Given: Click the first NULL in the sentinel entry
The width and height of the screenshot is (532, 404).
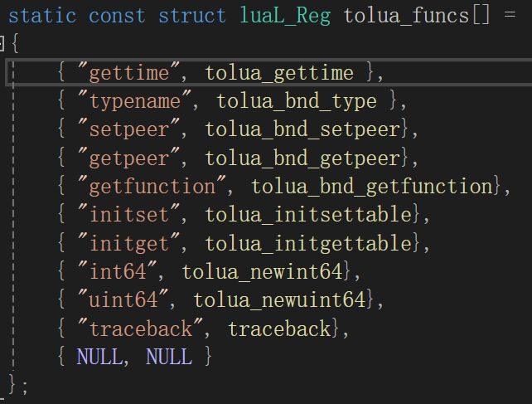Looking at the screenshot, I should tap(99, 357).
